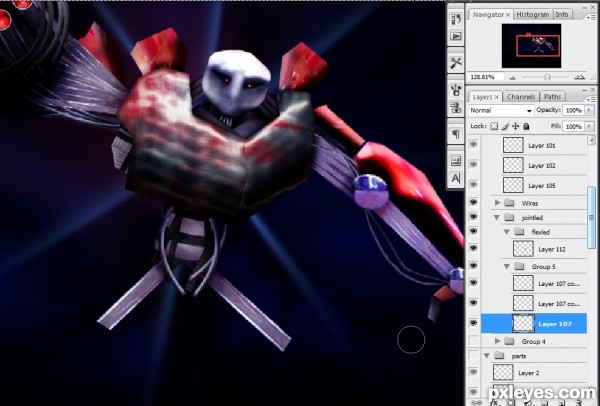The height and width of the screenshot is (406, 600).
Task: Click the Wires group folder icon
Action: pos(509,202)
